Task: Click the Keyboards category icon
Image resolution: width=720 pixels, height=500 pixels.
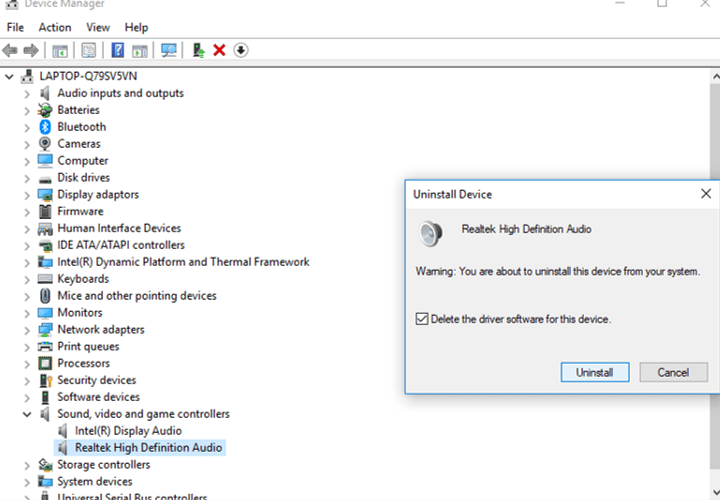Action: 45,279
